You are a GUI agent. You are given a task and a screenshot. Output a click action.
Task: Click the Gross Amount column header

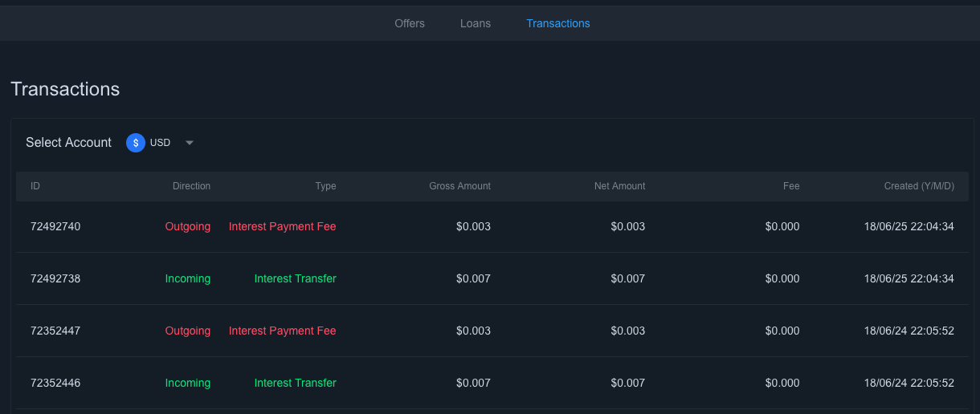[x=459, y=186]
